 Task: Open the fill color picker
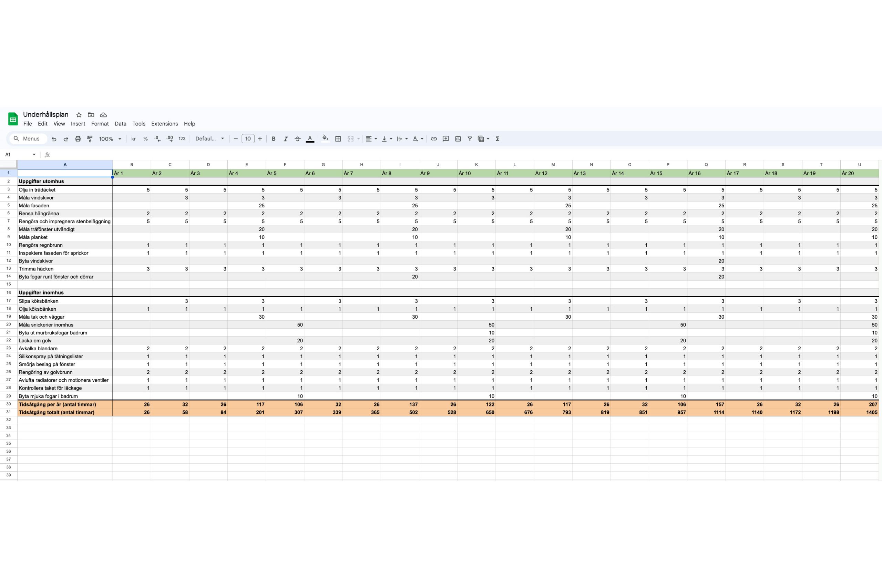tap(325, 139)
